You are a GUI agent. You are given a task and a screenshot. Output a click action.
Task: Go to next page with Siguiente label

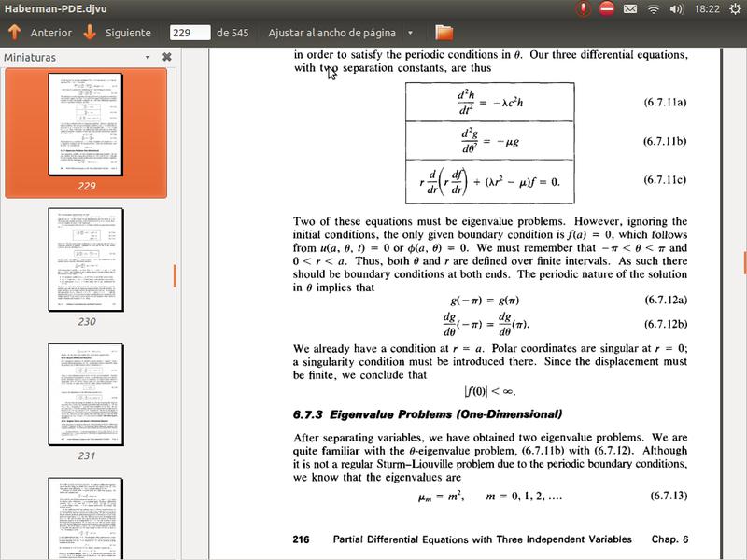click(128, 33)
